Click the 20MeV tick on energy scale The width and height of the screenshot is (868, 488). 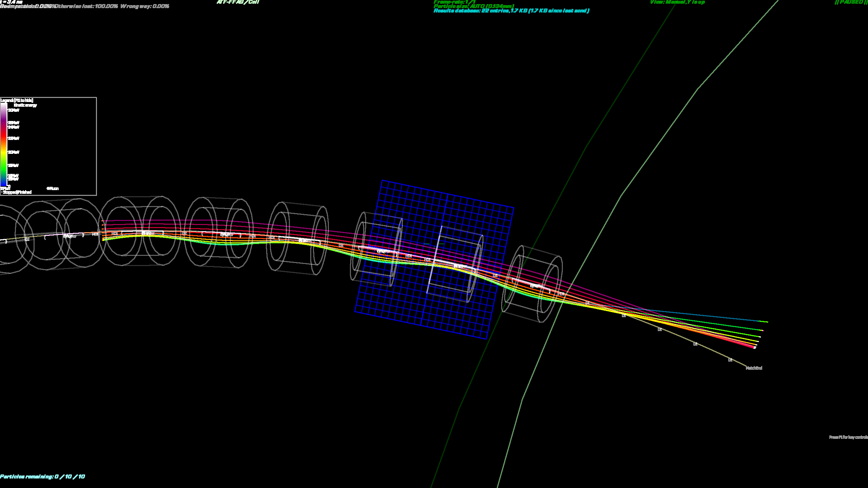(13, 152)
